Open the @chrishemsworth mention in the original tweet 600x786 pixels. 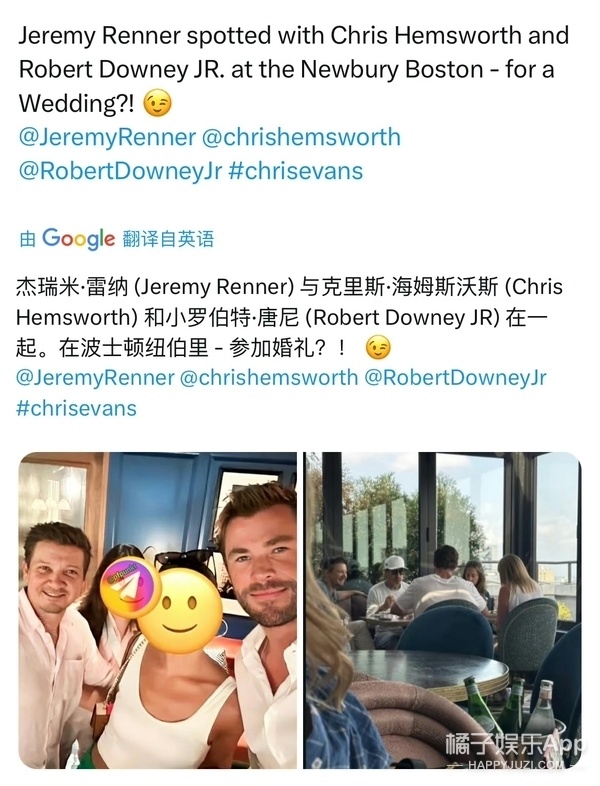(x=301, y=137)
